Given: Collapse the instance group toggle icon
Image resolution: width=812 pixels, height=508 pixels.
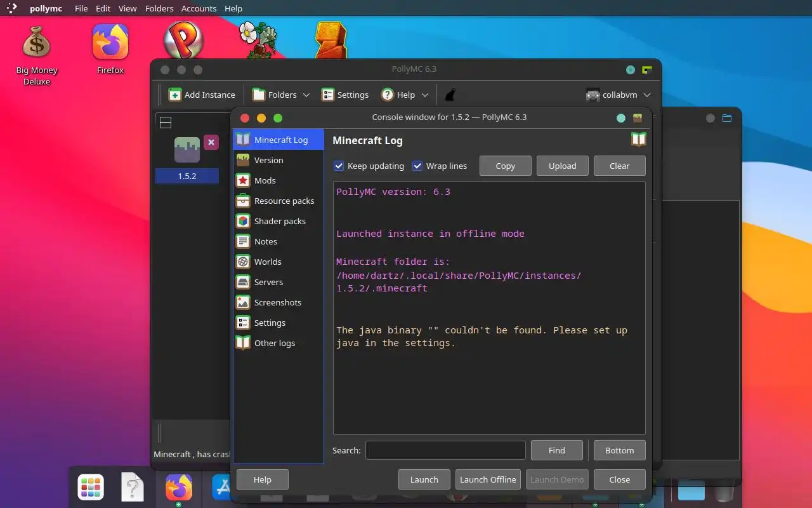Looking at the screenshot, I should coord(165,123).
